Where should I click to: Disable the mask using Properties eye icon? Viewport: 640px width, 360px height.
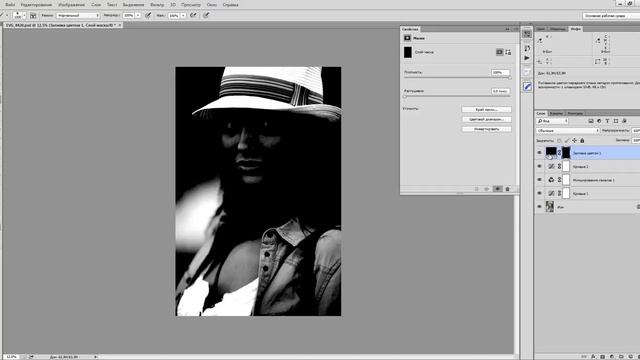tap(497, 189)
